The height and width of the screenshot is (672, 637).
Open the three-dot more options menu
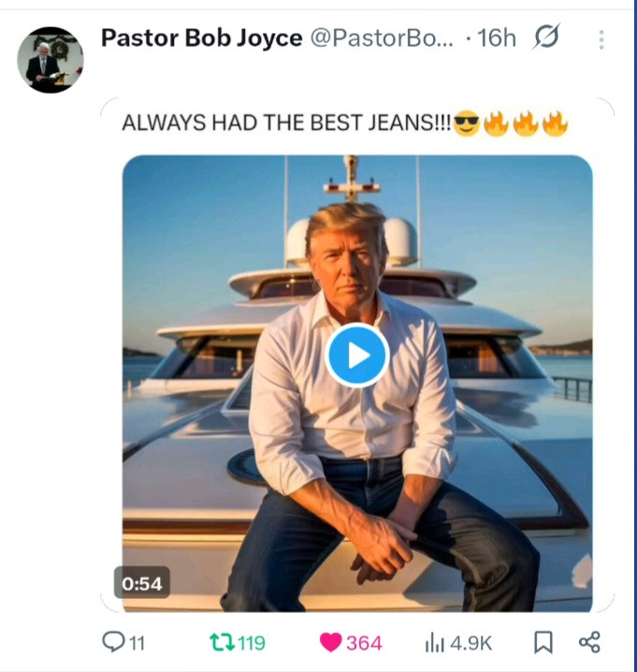[x=601, y=39]
